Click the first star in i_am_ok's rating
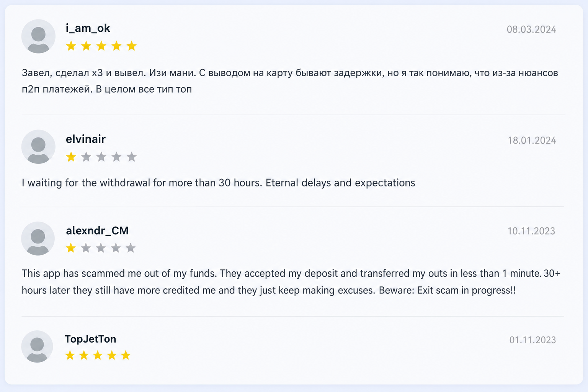Viewport: 588px width, 392px height. click(71, 46)
